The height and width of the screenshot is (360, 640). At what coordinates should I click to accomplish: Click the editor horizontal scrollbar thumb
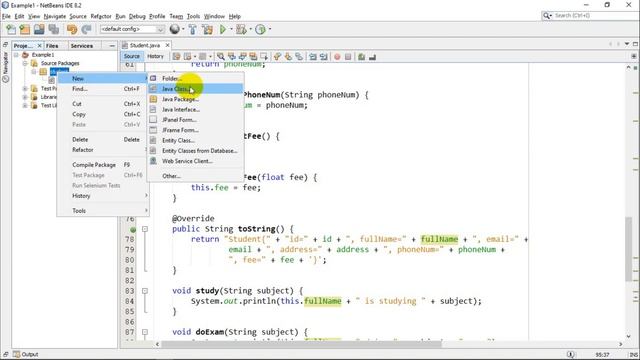click(x=301, y=344)
